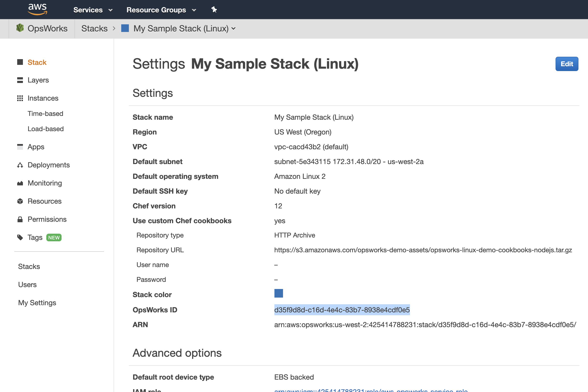Click the Layers sidebar icon
The image size is (588, 392).
(x=20, y=80)
